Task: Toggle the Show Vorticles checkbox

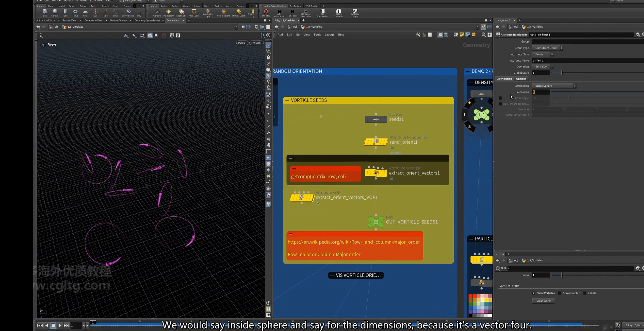Action: click(533, 293)
